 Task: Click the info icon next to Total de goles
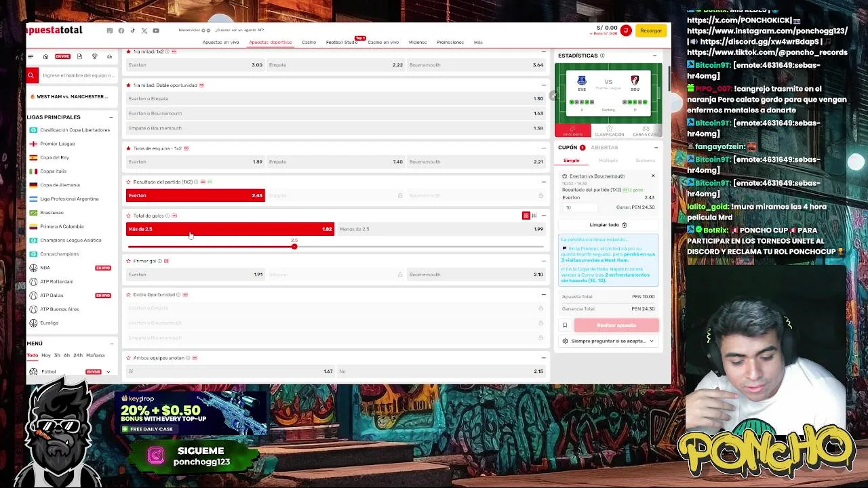[167, 216]
